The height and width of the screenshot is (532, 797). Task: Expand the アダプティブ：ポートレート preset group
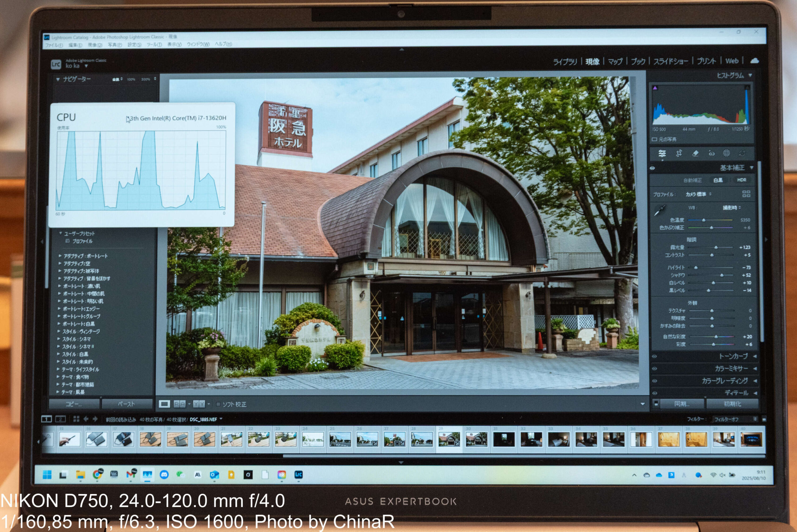click(60, 256)
